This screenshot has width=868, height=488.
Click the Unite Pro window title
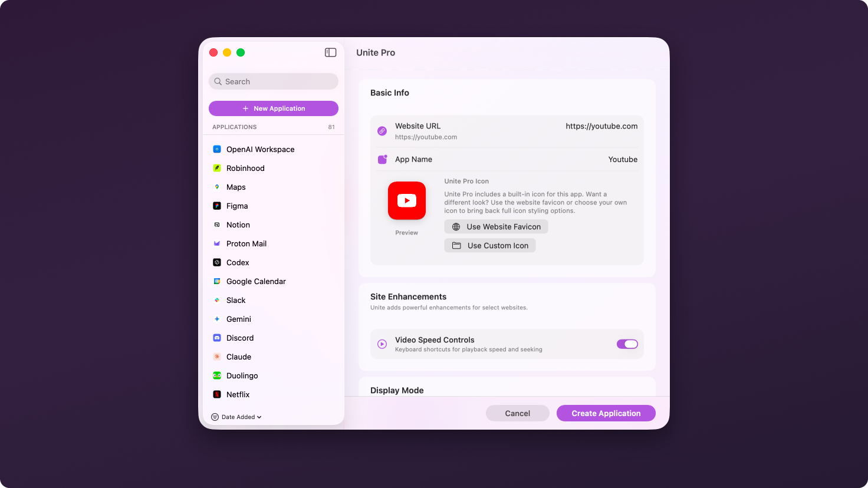tap(376, 52)
